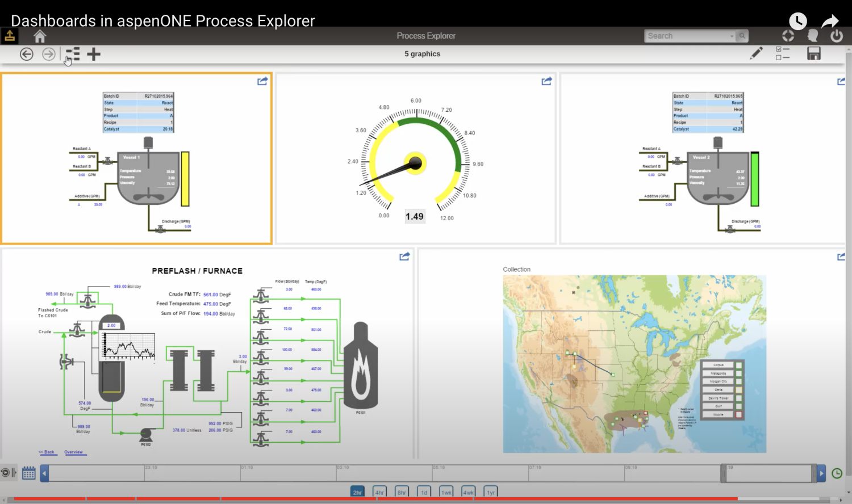852x504 pixels.
Task: Toggle the checklist options icon
Action: pyautogui.click(x=783, y=53)
